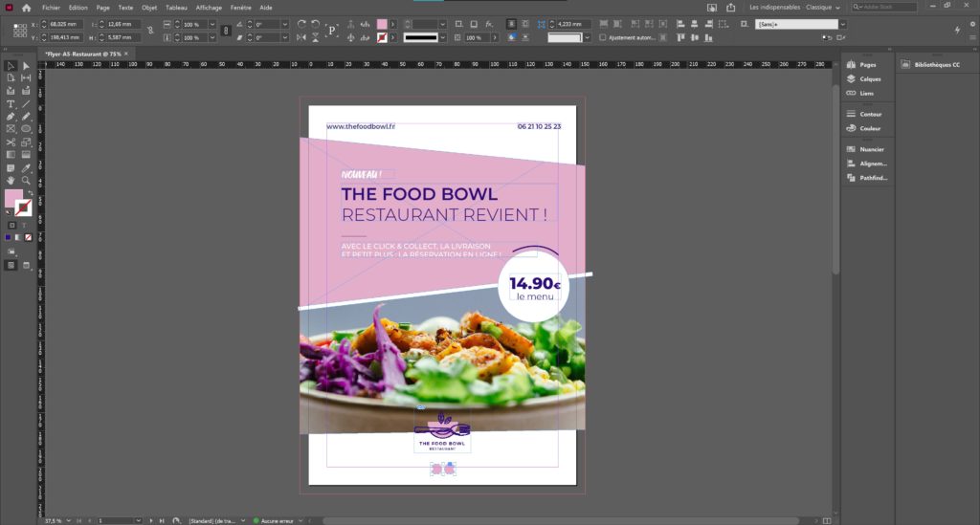Select the Gradient Swatch tool
This screenshot has width=980, height=525.
click(x=11, y=154)
